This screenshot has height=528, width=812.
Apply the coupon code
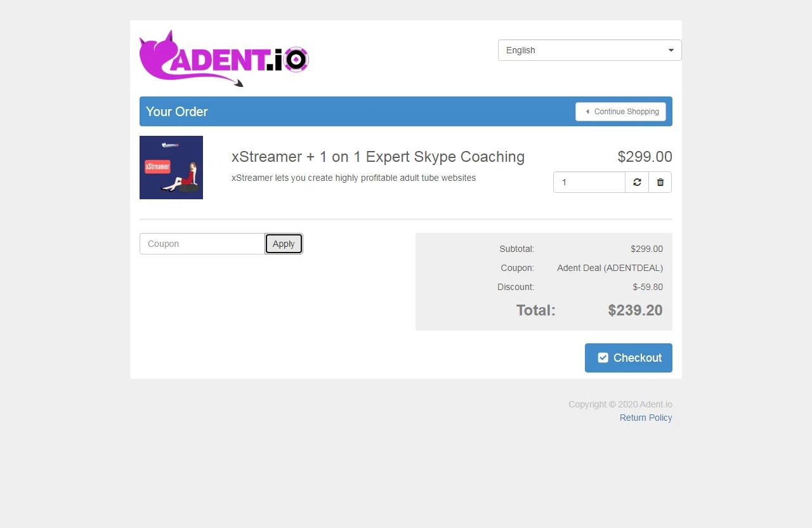(x=284, y=244)
